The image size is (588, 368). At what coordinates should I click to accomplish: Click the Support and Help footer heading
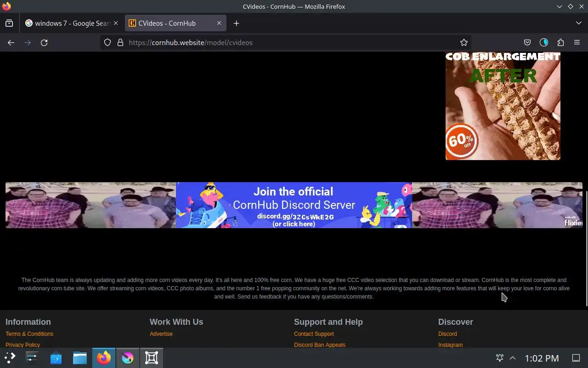328,322
